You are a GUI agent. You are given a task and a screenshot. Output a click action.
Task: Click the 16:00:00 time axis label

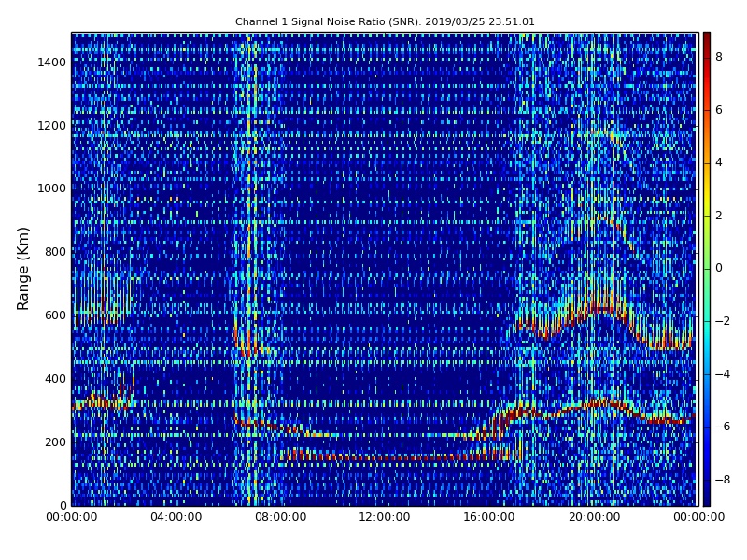(489, 517)
